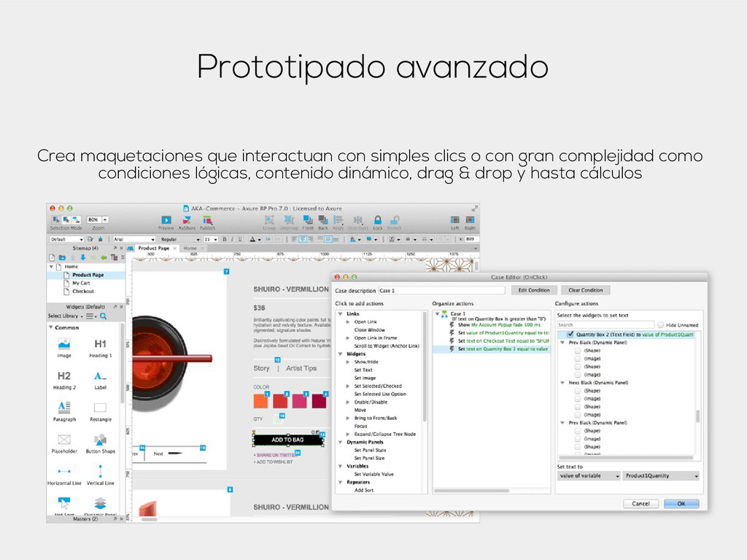
Task: Bring widget to Front via toolbar
Action: [x=308, y=220]
